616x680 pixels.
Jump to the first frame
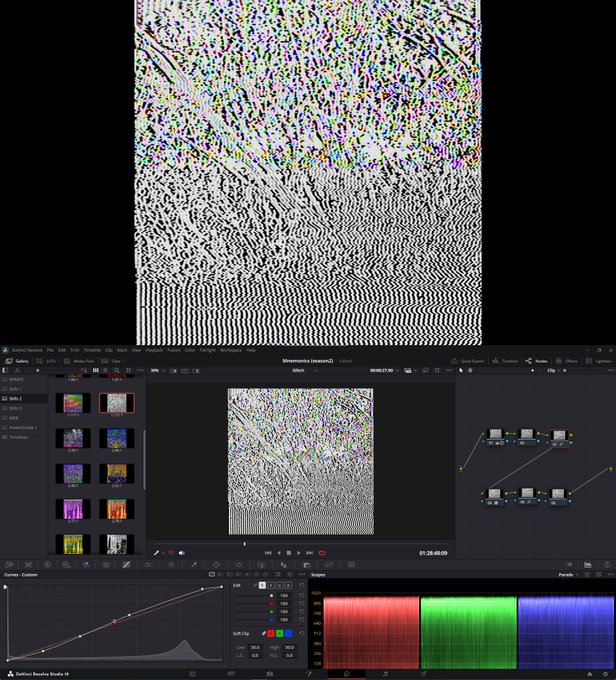tap(268, 552)
